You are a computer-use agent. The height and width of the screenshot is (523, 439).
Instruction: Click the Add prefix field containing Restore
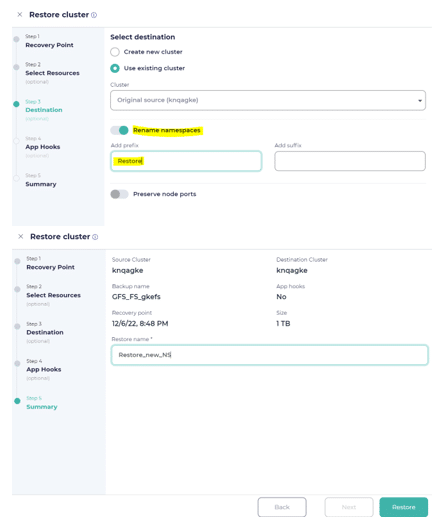tap(186, 161)
